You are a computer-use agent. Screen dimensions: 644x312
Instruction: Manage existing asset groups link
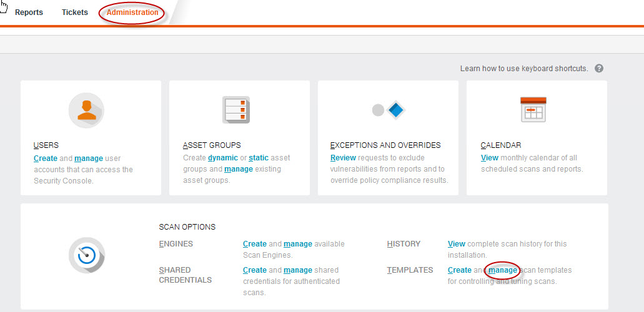tap(239, 169)
